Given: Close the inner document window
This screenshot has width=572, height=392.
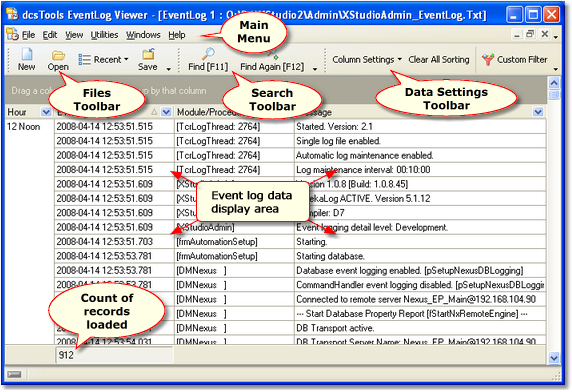Looking at the screenshot, I should pyautogui.click(x=545, y=34).
